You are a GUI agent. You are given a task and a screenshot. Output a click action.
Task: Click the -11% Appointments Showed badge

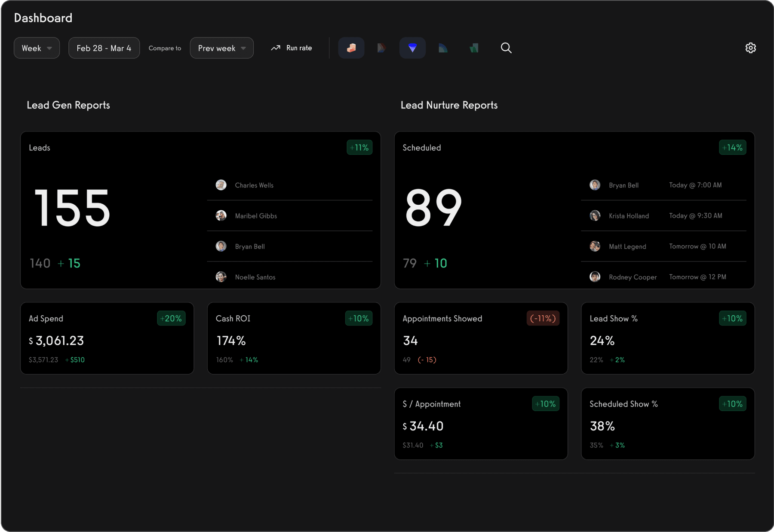543,318
